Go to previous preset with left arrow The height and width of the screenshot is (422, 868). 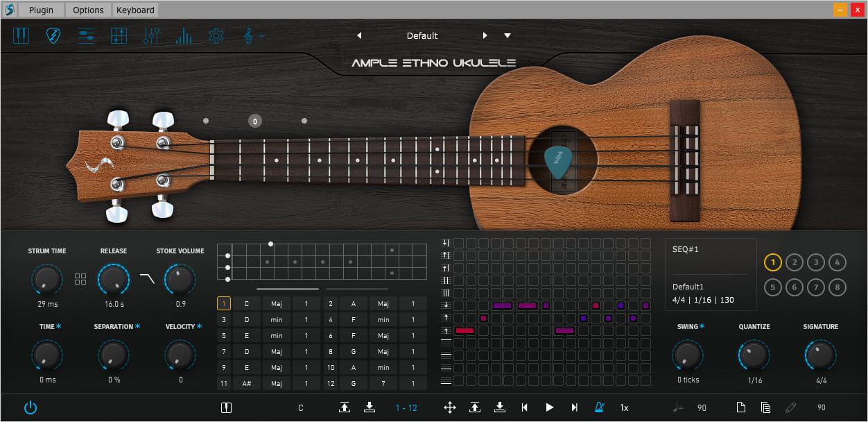click(x=359, y=35)
